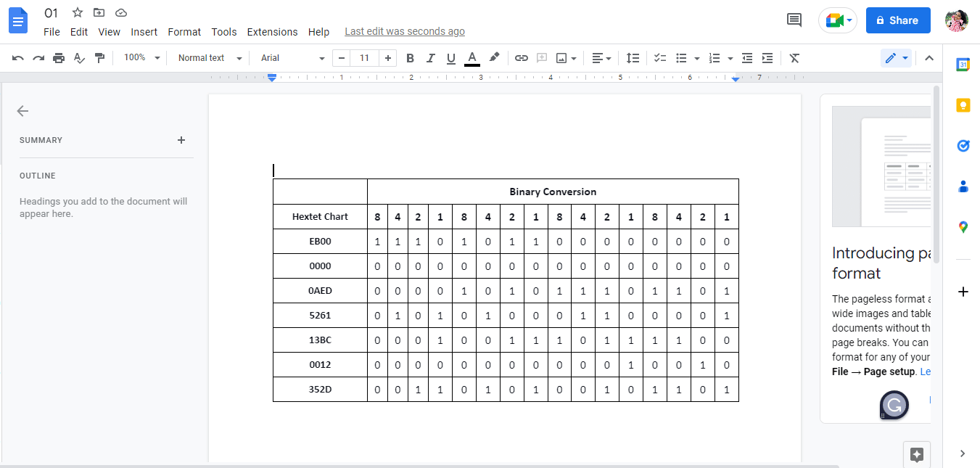Screen dimensions: 980x468
Task: Click the Explore button
Action: [x=917, y=455]
